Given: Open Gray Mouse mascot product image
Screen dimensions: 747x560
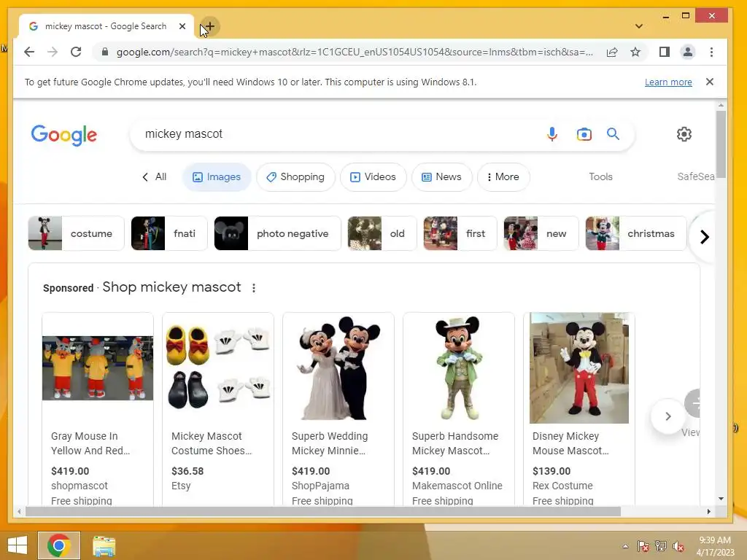Looking at the screenshot, I should 98,368.
